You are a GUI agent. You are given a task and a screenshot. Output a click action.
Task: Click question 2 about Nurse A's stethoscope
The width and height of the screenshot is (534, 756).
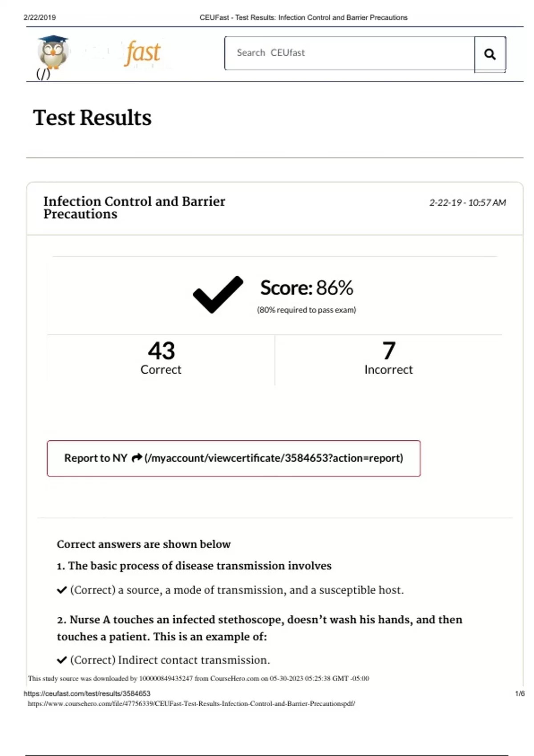(259, 627)
